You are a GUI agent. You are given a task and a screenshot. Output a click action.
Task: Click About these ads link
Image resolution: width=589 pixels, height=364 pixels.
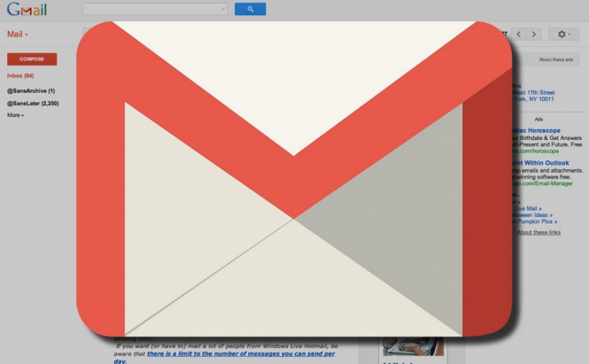pos(556,59)
